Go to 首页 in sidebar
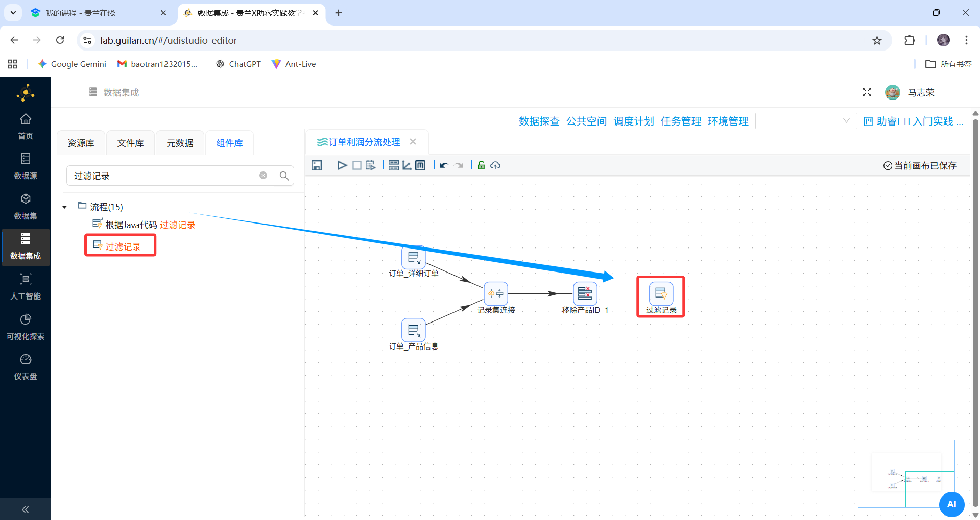980x520 pixels. (x=26, y=127)
